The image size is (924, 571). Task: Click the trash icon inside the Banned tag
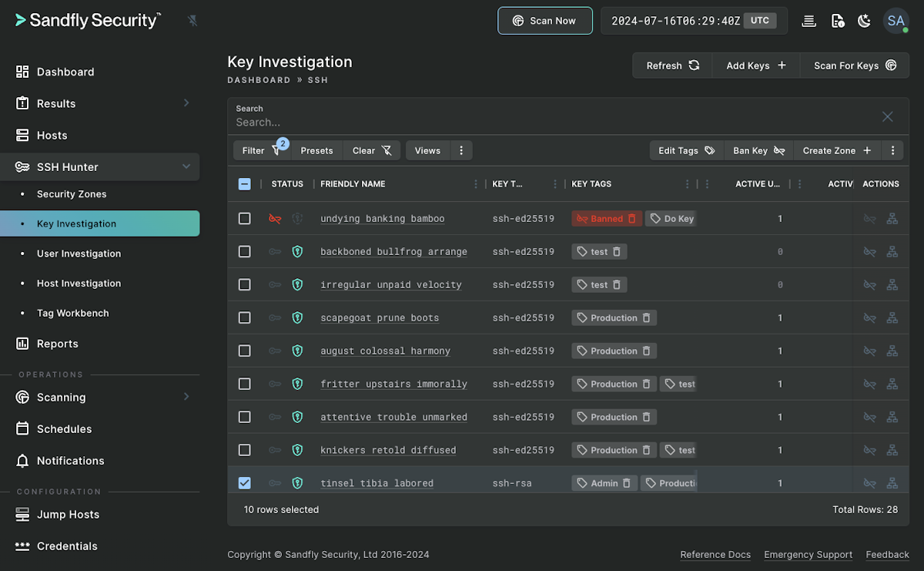pos(631,218)
